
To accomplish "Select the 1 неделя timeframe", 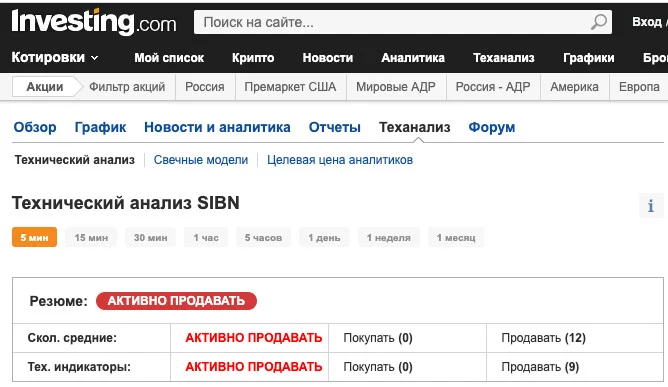I will pyautogui.click(x=389, y=237).
